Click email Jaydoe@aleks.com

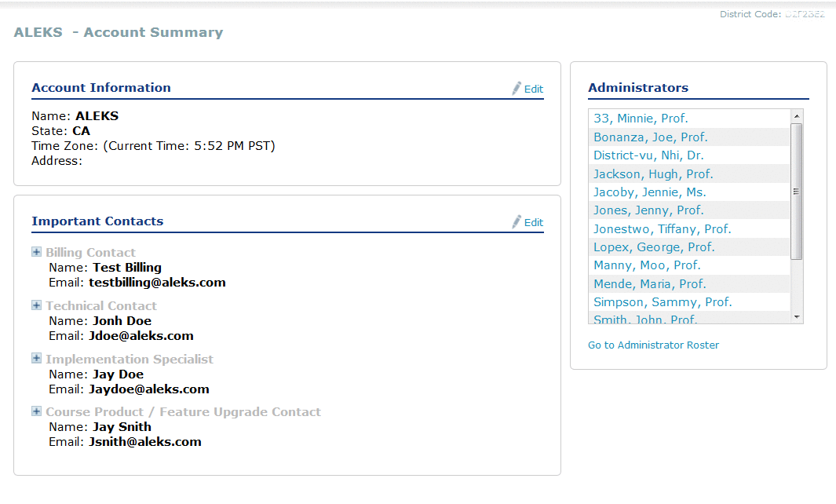tap(148, 389)
